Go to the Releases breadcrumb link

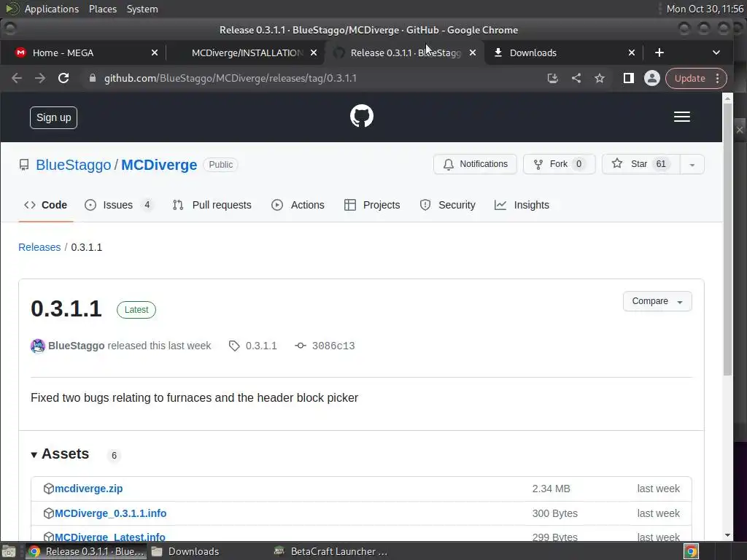(x=39, y=247)
